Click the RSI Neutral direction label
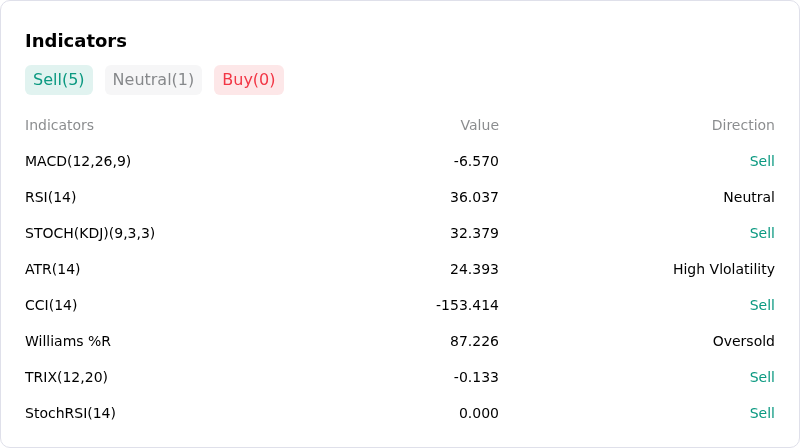The height and width of the screenshot is (448, 800). pyautogui.click(x=748, y=197)
